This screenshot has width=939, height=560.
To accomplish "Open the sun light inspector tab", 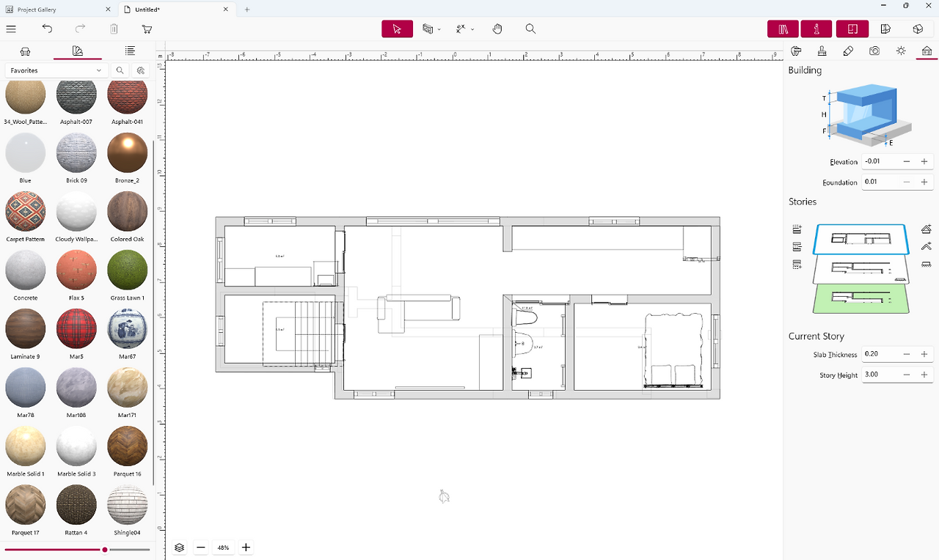I will click(x=901, y=51).
